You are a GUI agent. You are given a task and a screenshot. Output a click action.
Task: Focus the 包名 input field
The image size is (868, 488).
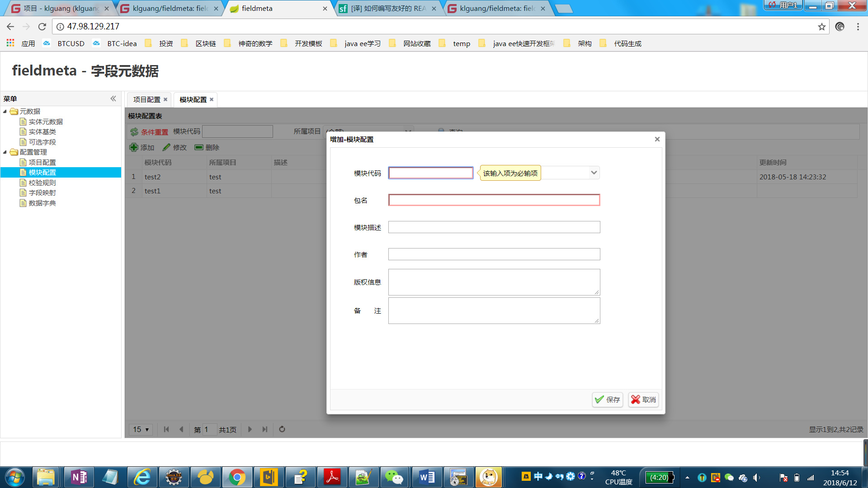click(494, 200)
